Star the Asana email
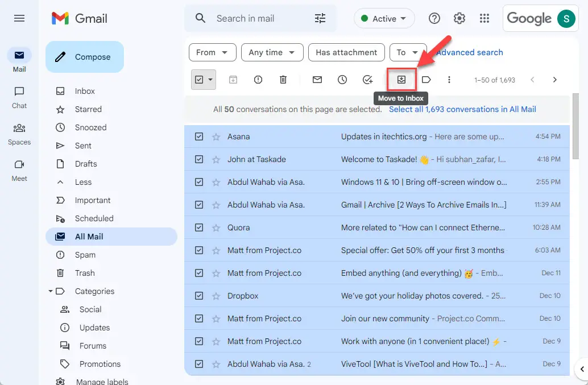 (x=216, y=137)
